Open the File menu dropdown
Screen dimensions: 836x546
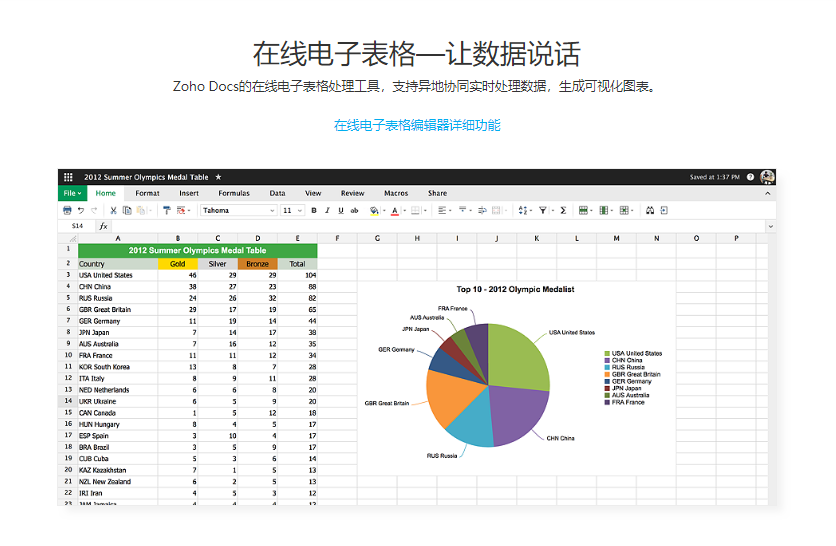[x=73, y=193]
